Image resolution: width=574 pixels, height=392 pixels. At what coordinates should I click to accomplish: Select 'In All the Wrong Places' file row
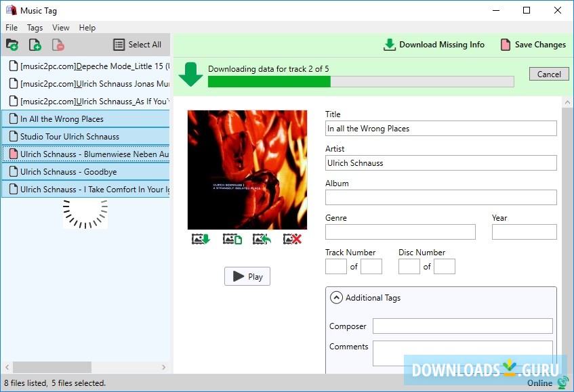(x=85, y=118)
